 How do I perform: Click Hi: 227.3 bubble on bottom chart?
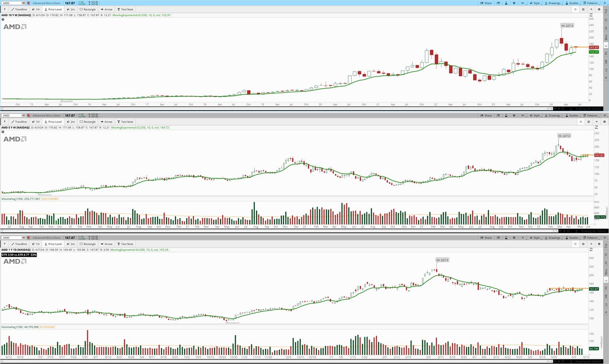click(x=442, y=260)
